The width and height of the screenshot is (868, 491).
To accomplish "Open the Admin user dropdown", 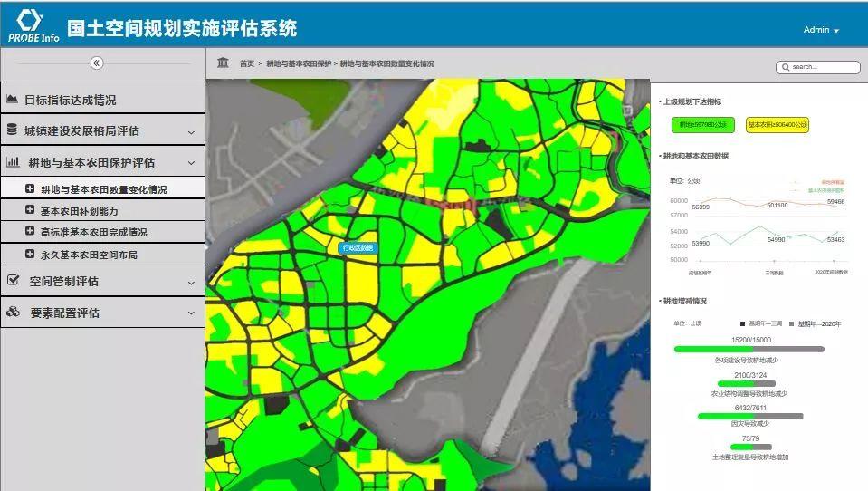I will pyautogui.click(x=821, y=30).
